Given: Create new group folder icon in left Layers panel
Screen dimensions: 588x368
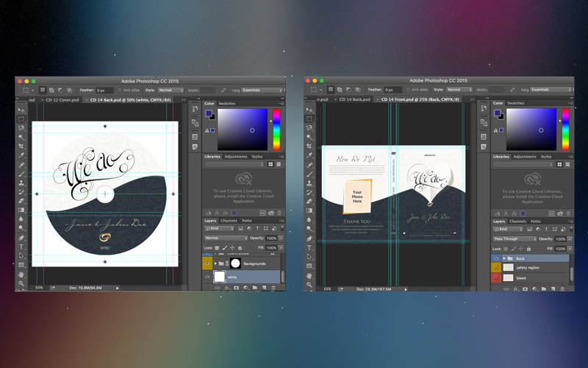Looking at the screenshot, I should click(255, 288).
